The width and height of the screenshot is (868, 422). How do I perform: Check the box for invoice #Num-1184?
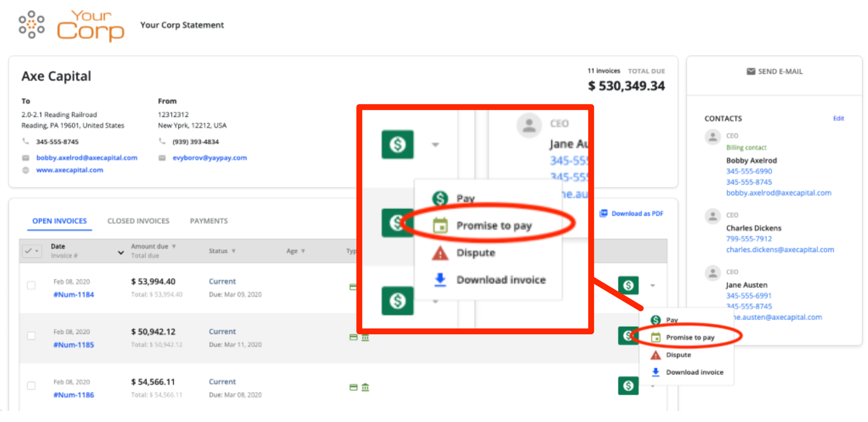31,286
